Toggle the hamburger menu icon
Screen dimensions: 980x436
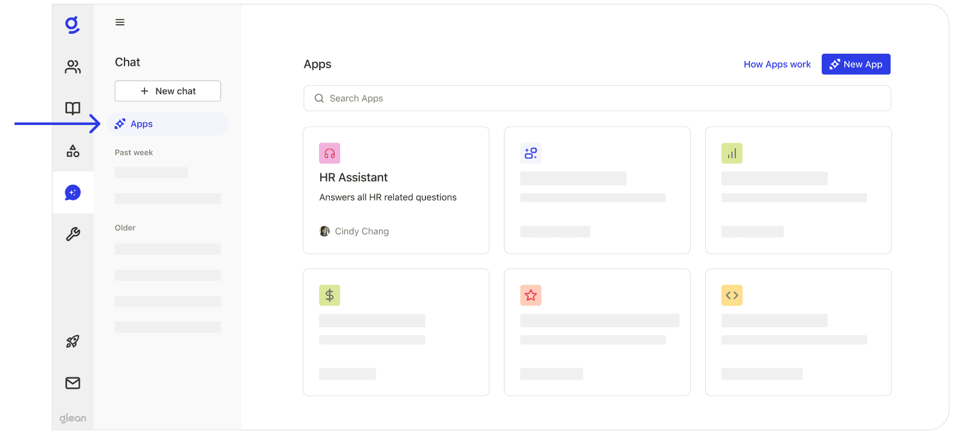(120, 22)
